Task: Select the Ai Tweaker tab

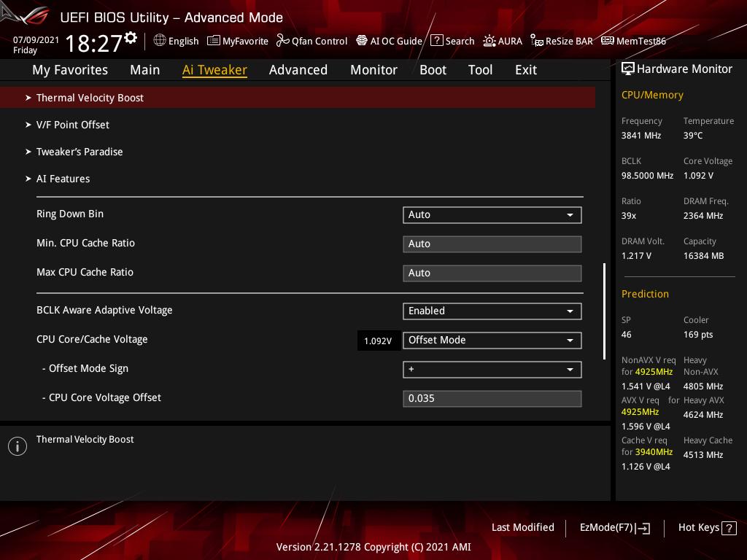Action: [215, 70]
